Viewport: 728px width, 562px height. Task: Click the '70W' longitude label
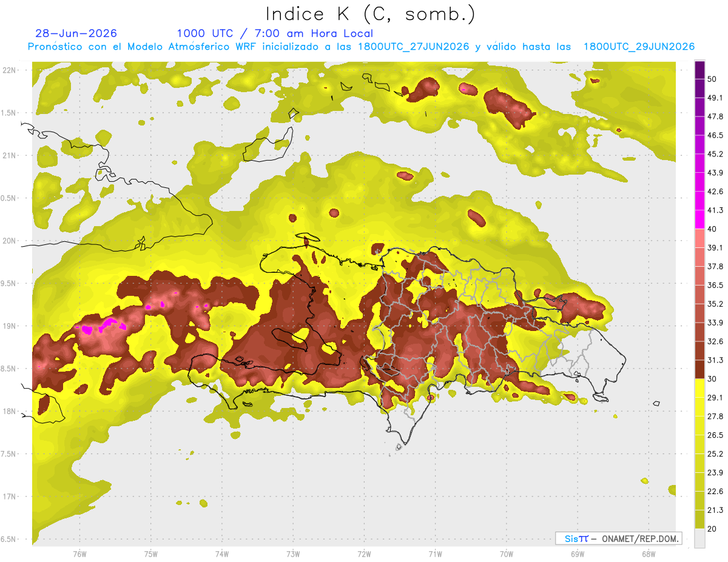(506, 554)
